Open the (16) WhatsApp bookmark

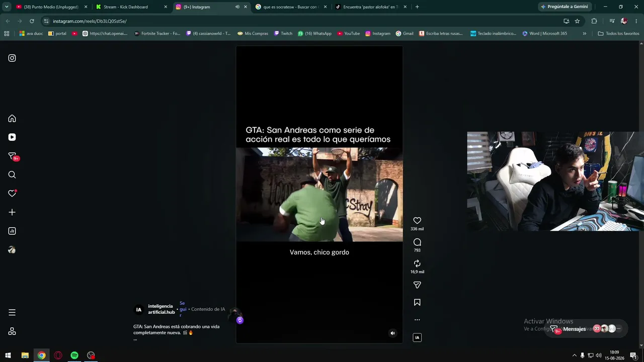[314, 34]
